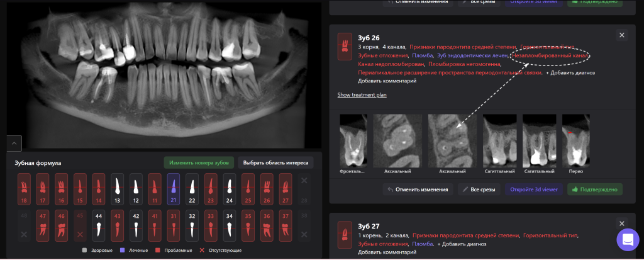The height and width of the screenshot is (260, 644).
Task: Select lower tooth 46 icon
Action: point(61,223)
